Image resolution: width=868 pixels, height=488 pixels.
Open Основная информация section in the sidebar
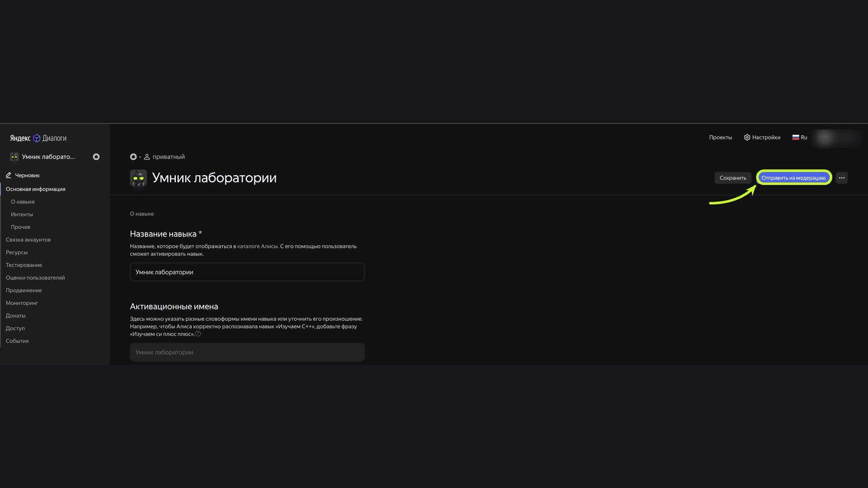click(x=35, y=189)
